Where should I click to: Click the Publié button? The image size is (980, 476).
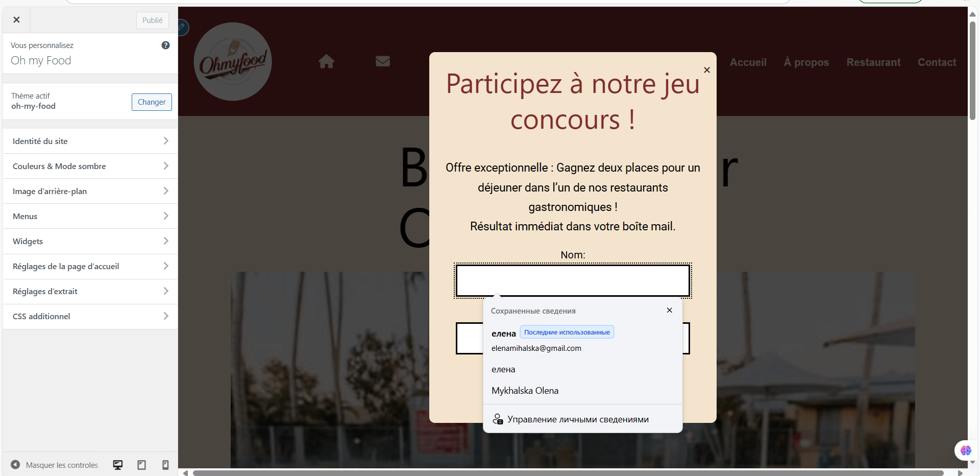point(152,20)
